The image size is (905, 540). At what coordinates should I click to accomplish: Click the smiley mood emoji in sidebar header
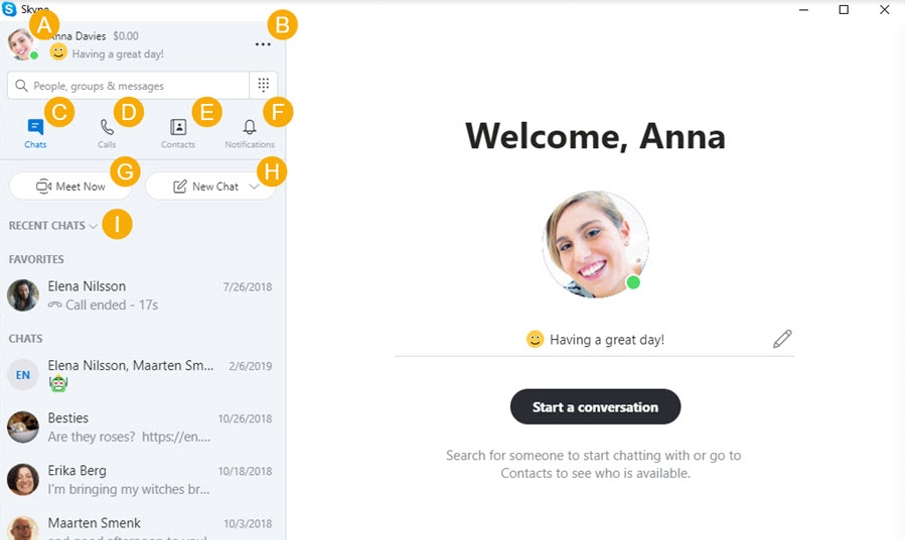[x=58, y=52]
